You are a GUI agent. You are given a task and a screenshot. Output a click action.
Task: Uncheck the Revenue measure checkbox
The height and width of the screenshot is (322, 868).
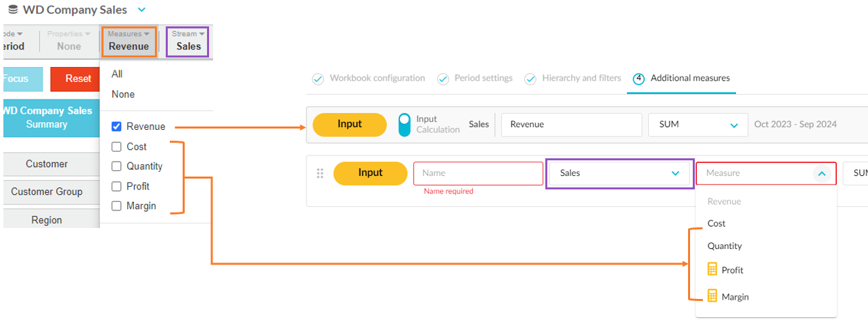click(116, 127)
